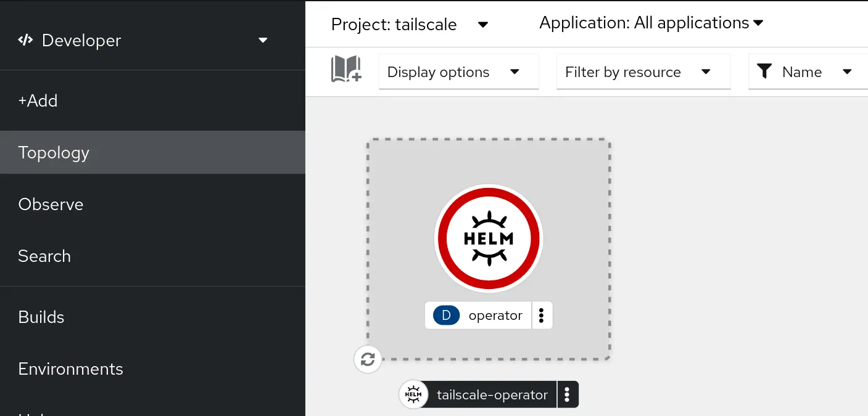Select Topology in the sidebar
The width and height of the screenshot is (868, 416).
coord(152,152)
